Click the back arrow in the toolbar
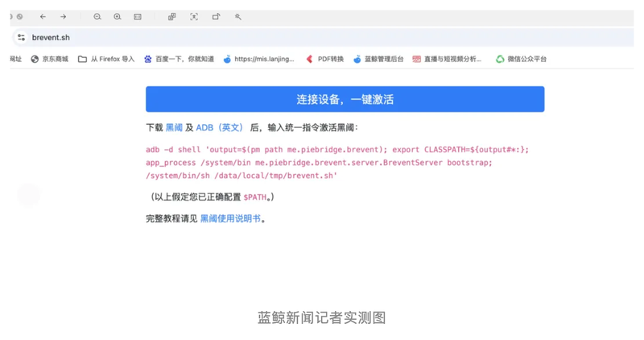The width and height of the screenshot is (644, 340). pos(43,17)
